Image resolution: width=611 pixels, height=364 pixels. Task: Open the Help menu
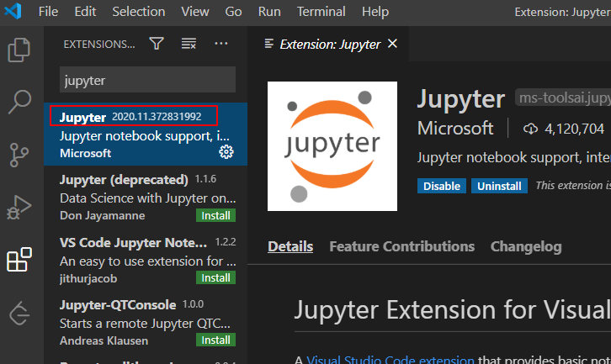[375, 12]
